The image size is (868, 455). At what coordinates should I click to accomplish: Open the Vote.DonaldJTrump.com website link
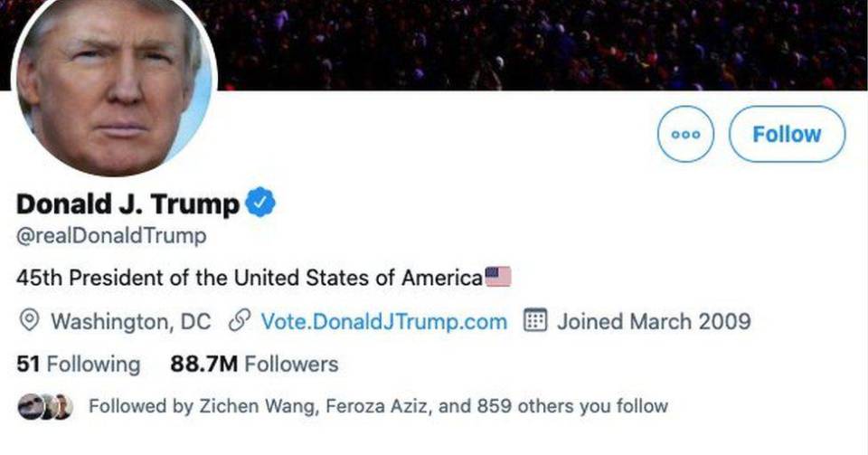click(383, 321)
